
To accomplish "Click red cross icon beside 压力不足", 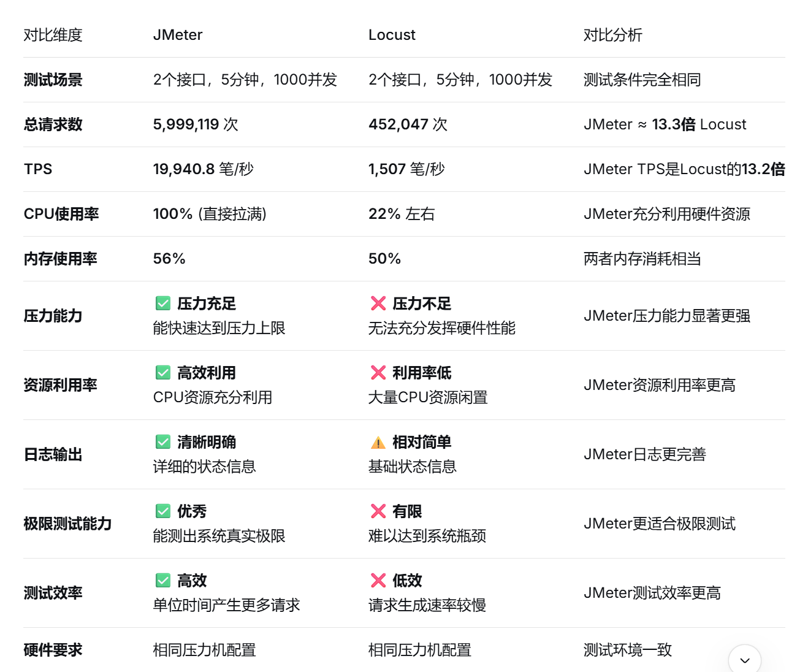I will click(x=378, y=304).
